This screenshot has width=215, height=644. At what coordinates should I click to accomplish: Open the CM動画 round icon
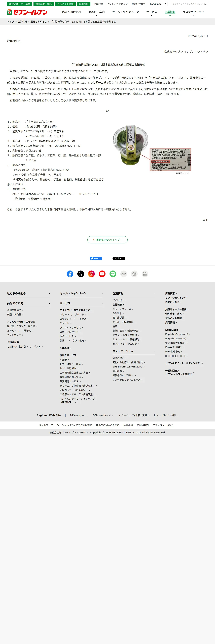pyautogui.click(x=145, y=274)
